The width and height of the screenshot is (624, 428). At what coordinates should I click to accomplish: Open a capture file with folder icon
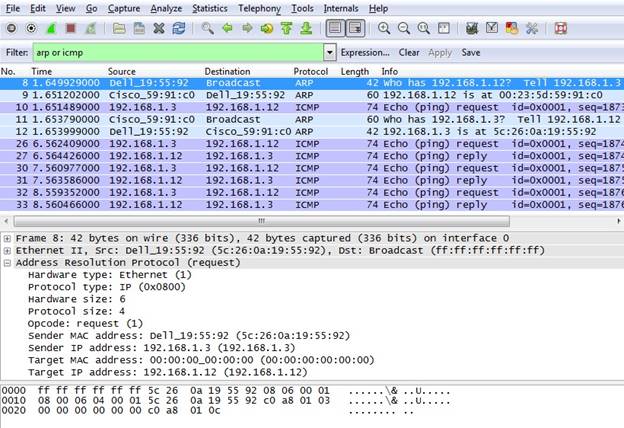pyautogui.click(x=119, y=28)
